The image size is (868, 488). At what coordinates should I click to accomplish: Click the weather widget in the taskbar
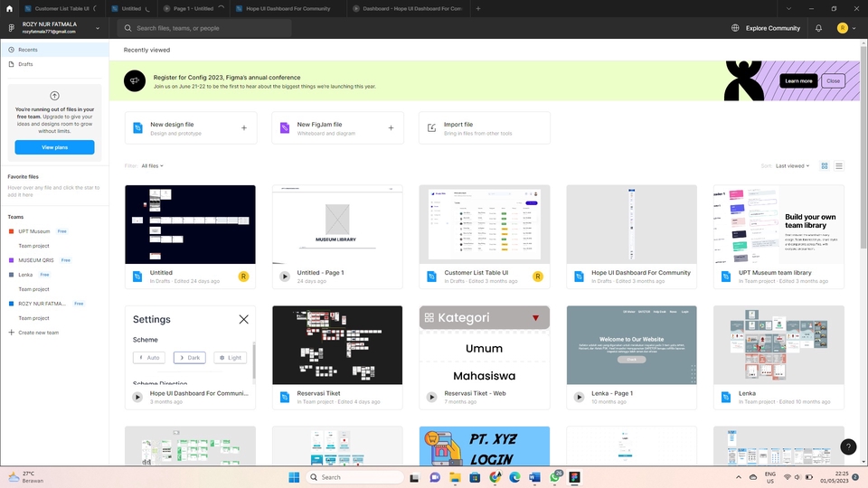click(x=26, y=477)
